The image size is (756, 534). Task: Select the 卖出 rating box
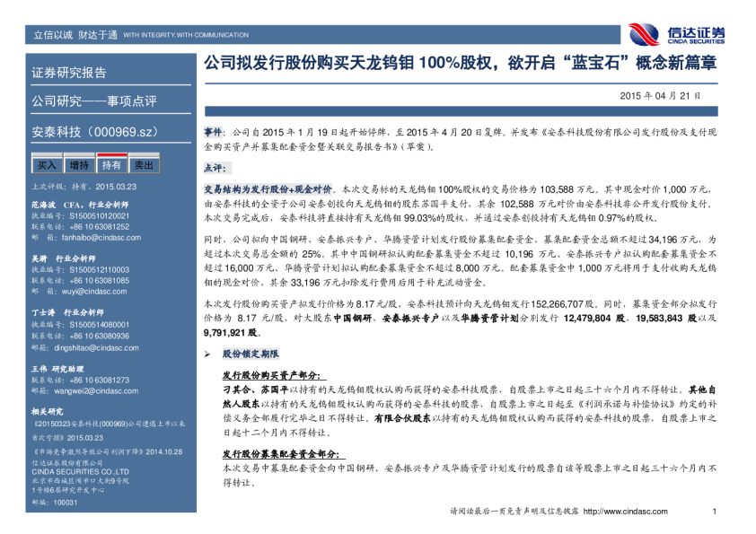point(143,165)
